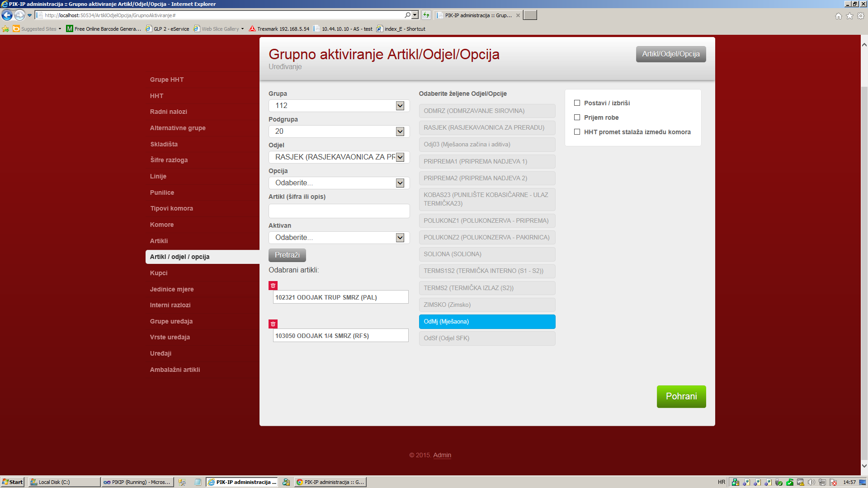Expand the Opcija dropdown
Viewport: 868px width, 488px height.
[x=339, y=183]
